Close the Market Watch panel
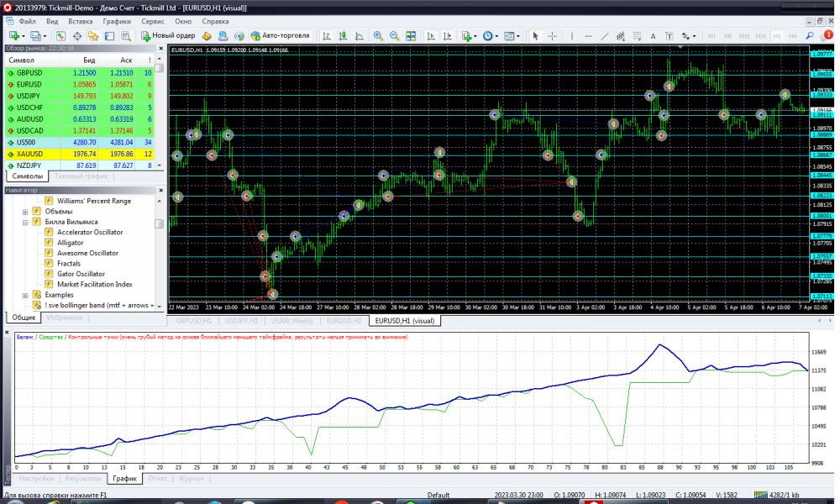840x504 pixels. [x=160, y=48]
